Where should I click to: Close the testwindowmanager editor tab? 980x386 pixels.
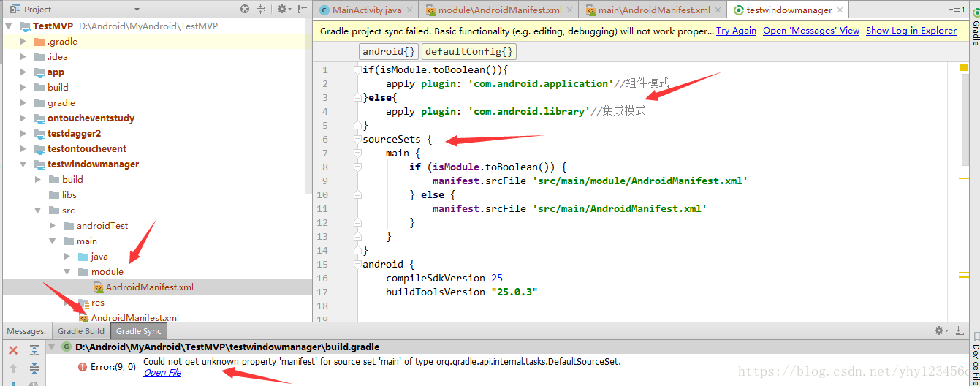[x=840, y=10]
